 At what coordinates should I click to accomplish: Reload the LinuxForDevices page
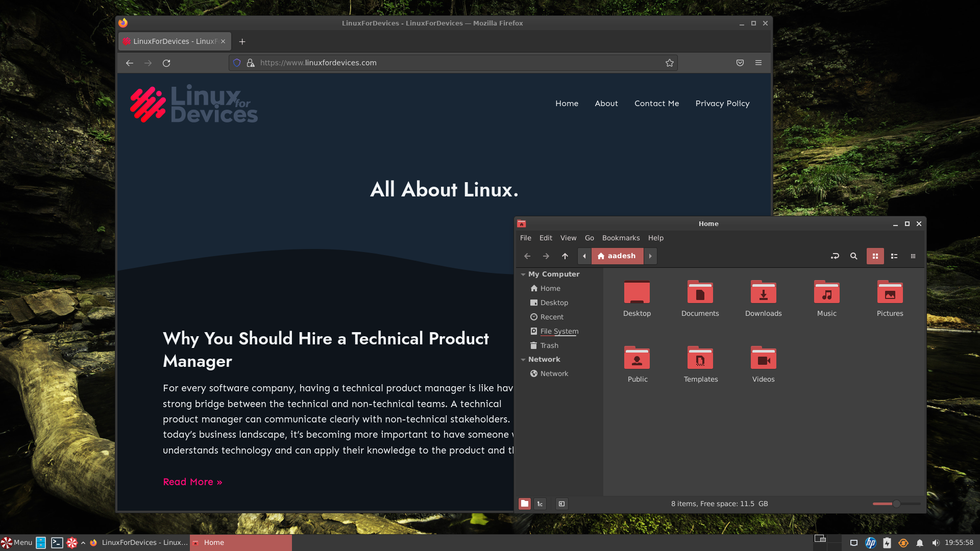tap(167, 63)
